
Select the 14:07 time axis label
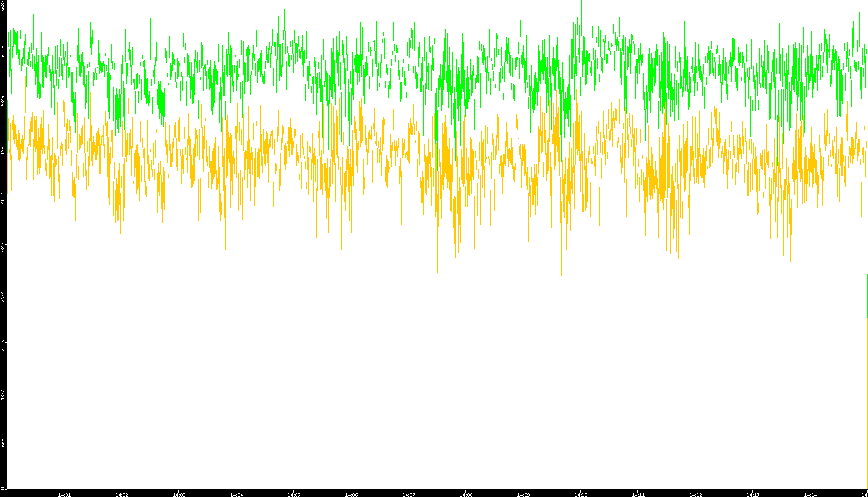click(408, 495)
